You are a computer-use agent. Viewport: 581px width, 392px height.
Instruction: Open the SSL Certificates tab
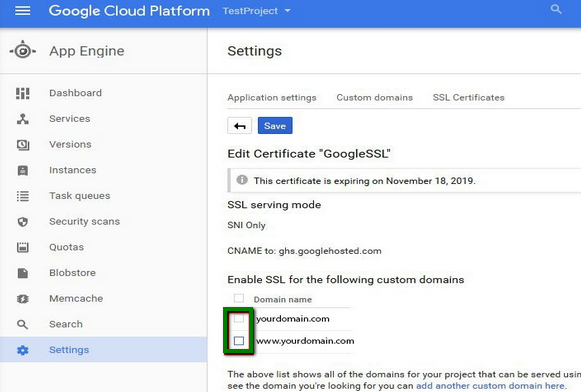469,97
